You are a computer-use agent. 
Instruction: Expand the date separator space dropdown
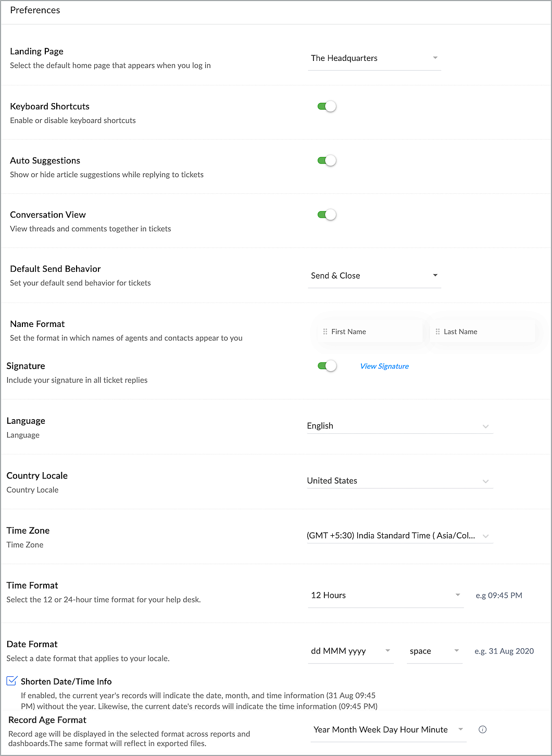(434, 651)
